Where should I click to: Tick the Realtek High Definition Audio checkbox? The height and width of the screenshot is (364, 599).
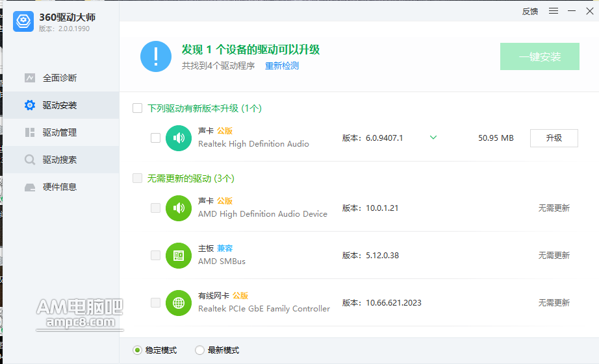tap(155, 138)
